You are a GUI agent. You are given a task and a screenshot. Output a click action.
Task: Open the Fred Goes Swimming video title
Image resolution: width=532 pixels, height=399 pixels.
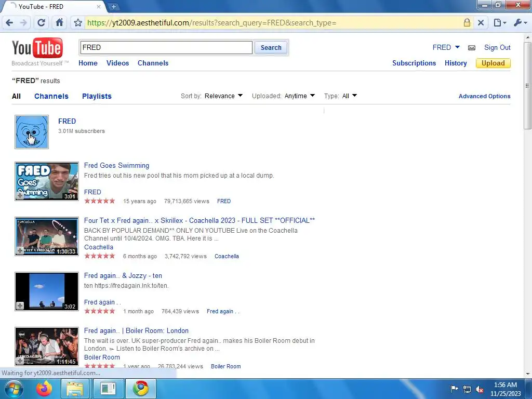point(116,166)
